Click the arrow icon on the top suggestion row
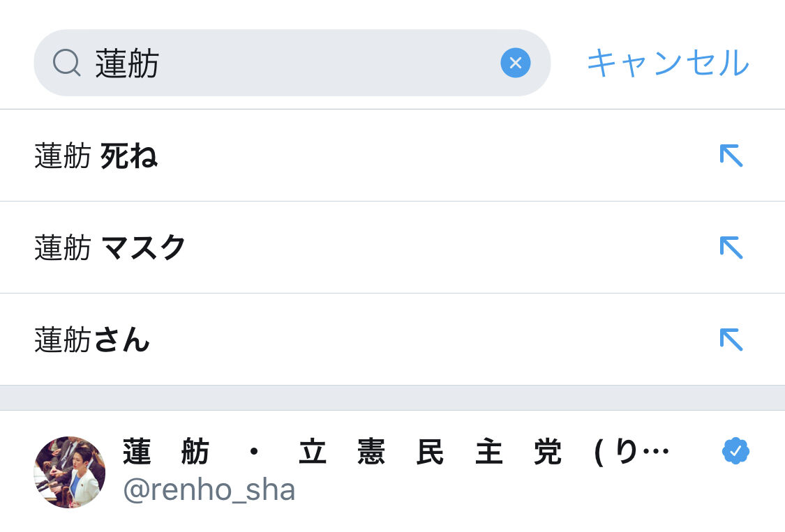785x532 pixels. coord(731,155)
